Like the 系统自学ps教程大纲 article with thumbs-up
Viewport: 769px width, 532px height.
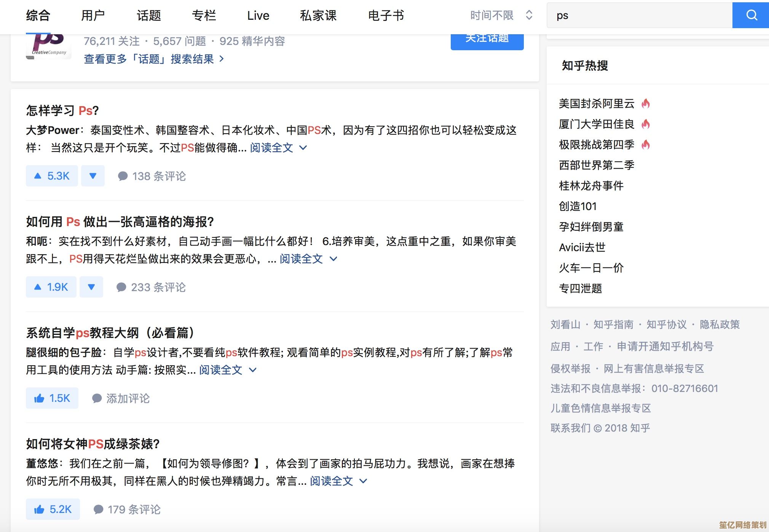click(x=52, y=398)
